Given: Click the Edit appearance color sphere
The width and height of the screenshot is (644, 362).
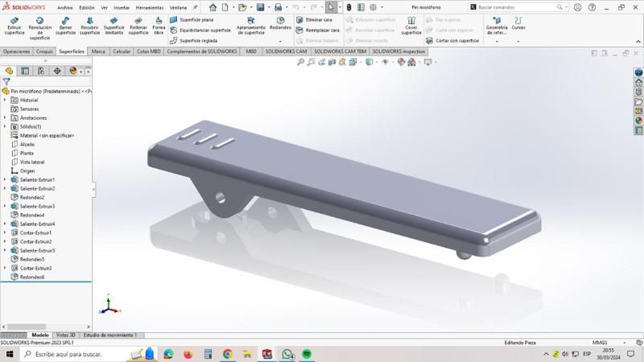Looking at the screenshot, I should (401, 62).
